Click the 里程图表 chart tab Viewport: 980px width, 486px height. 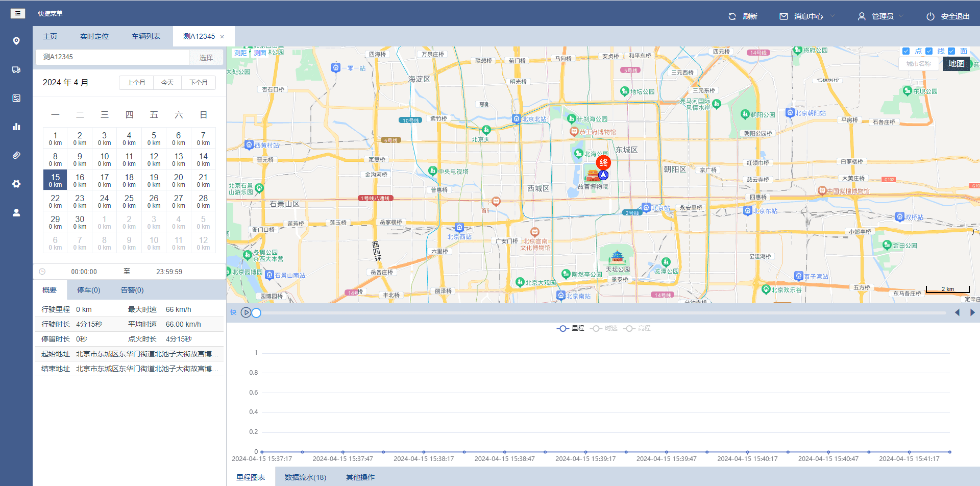[x=251, y=477]
